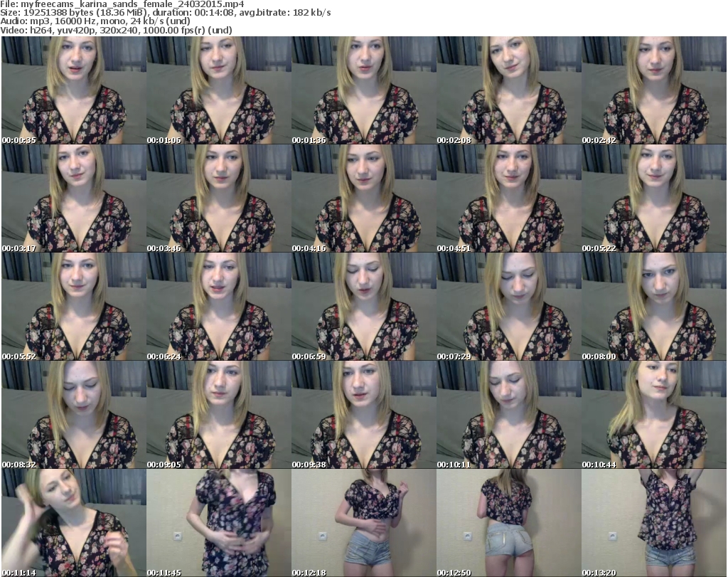The image size is (728, 577).
Task: Select the thumbnail stamped 00:06:59
Action: point(363,307)
